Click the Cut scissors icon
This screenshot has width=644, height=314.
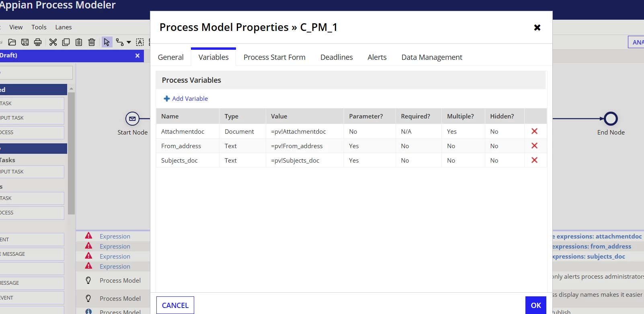53,42
